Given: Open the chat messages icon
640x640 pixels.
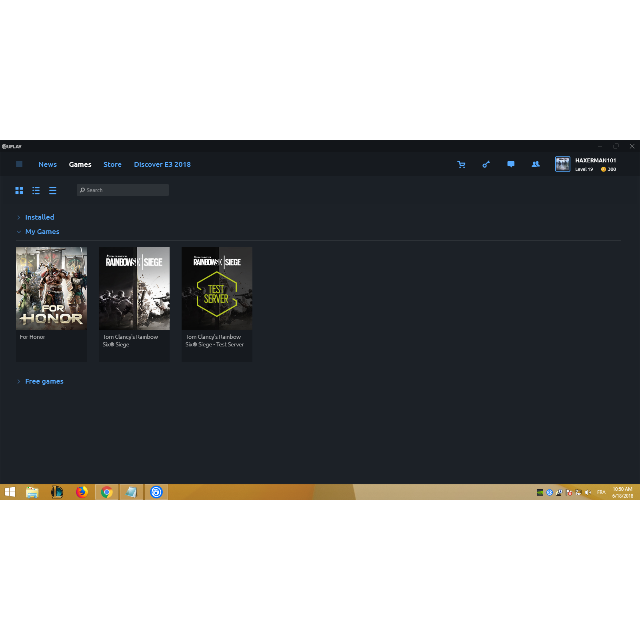Looking at the screenshot, I should point(511,164).
